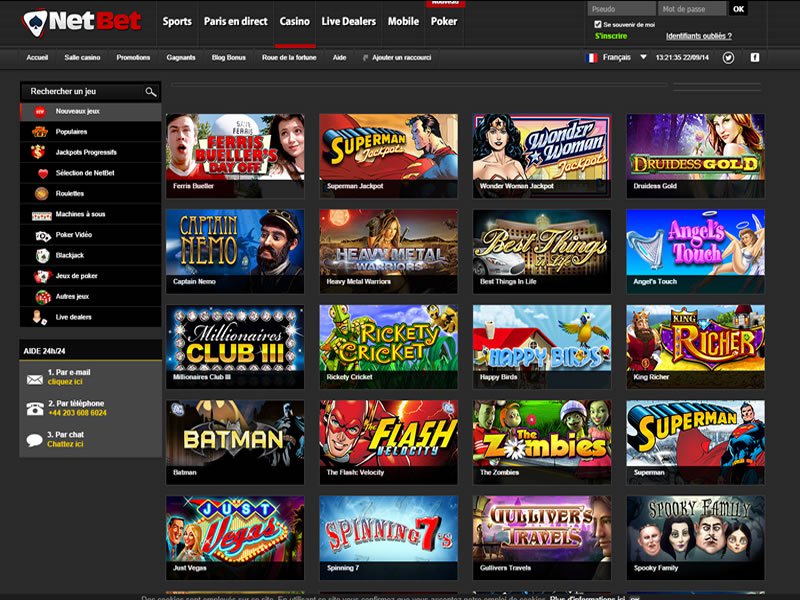Open the Promotions menu item

coord(133,58)
